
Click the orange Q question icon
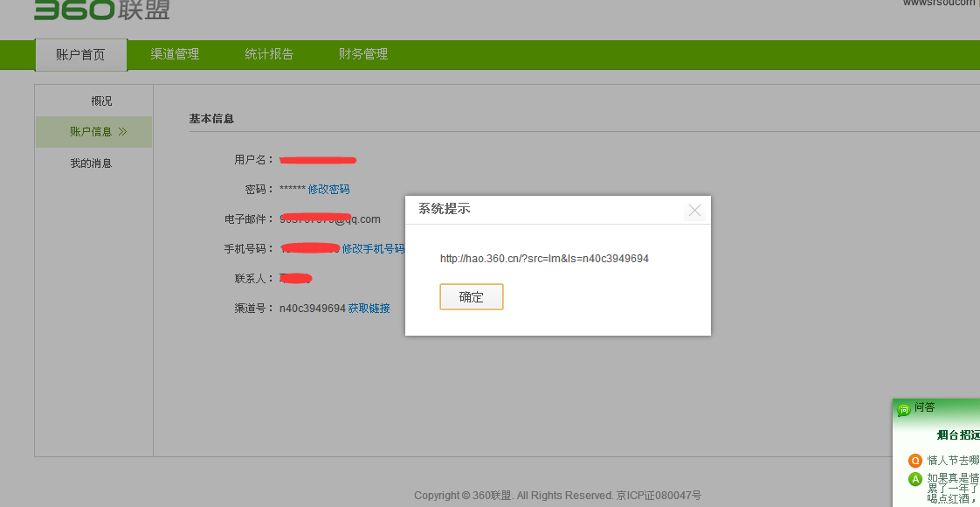tap(915, 461)
